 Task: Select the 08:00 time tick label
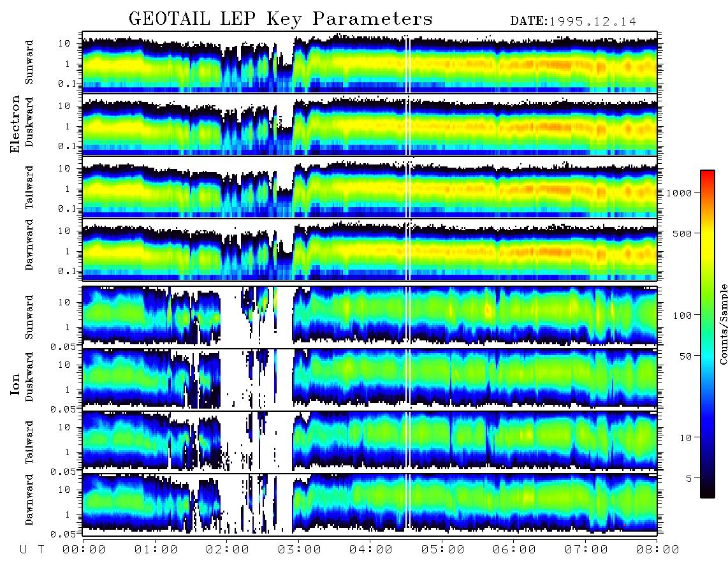(658, 550)
